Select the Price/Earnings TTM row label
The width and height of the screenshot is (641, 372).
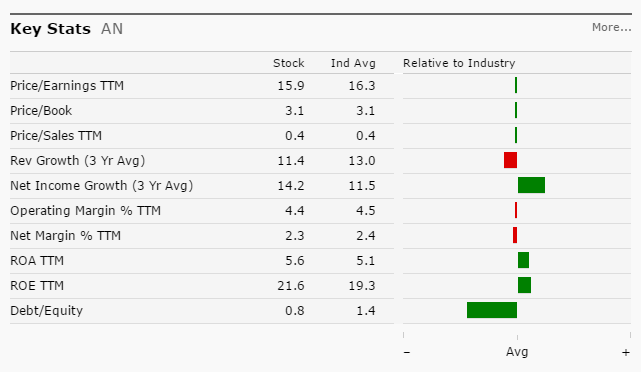pyautogui.click(x=67, y=86)
